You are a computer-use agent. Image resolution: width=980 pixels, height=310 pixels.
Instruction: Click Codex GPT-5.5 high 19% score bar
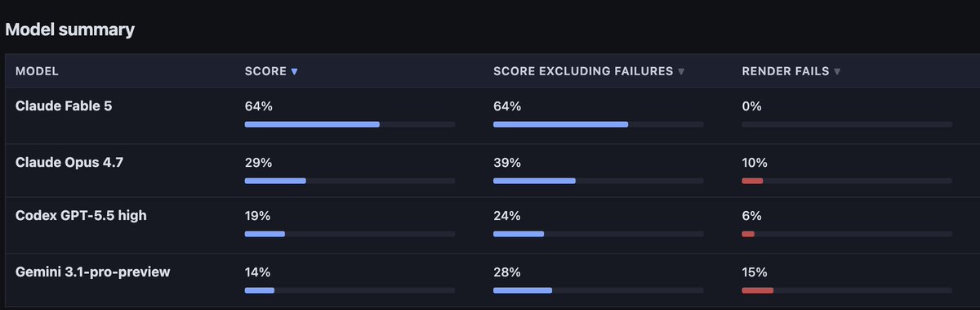point(265,235)
